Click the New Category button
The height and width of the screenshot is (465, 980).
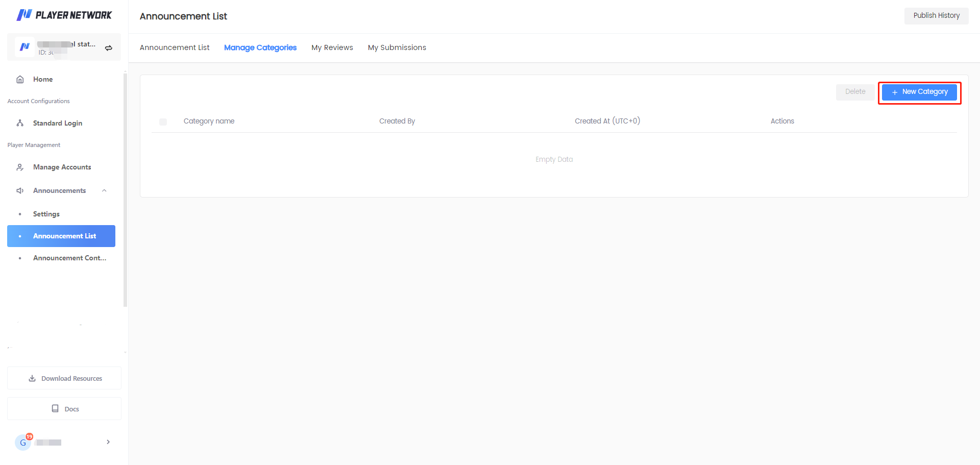point(919,92)
